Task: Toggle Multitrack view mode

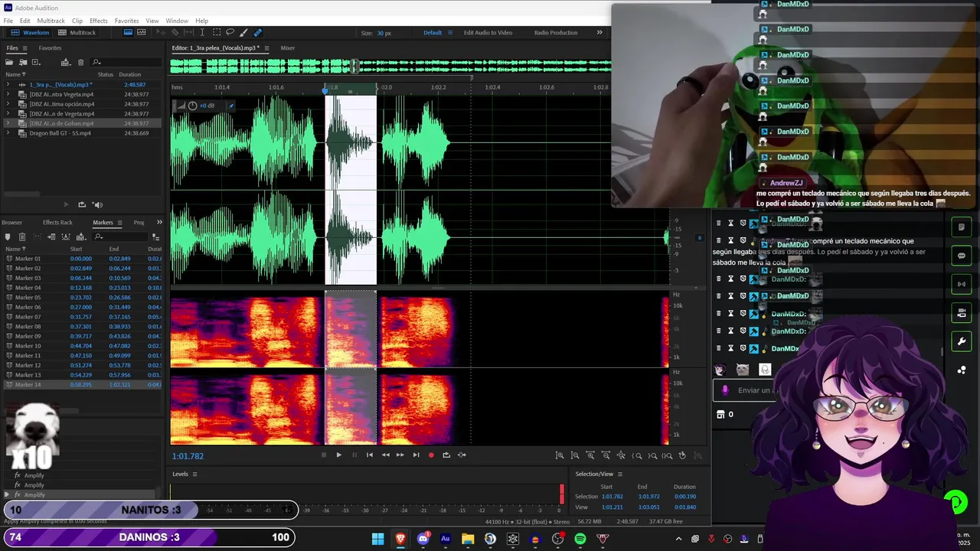Action: [77, 33]
